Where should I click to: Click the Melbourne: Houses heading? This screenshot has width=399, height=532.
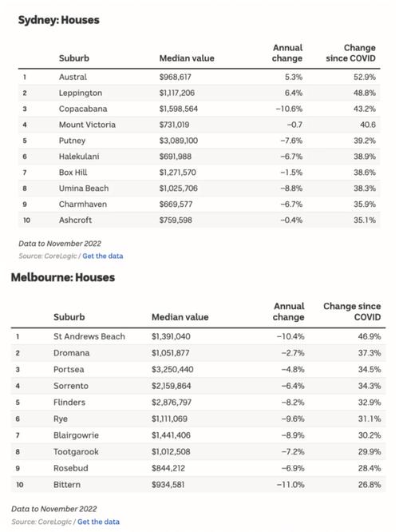point(63,277)
